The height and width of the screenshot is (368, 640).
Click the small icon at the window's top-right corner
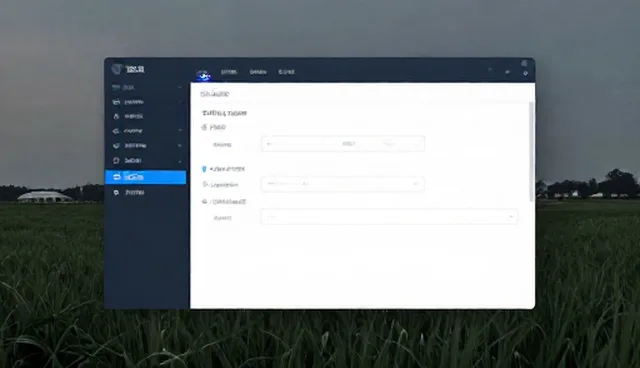[524, 63]
